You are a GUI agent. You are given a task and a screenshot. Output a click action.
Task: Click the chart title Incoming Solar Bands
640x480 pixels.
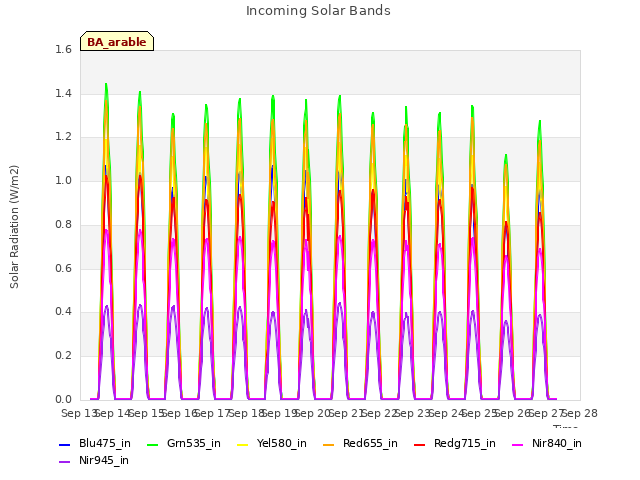click(x=318, y=11)
